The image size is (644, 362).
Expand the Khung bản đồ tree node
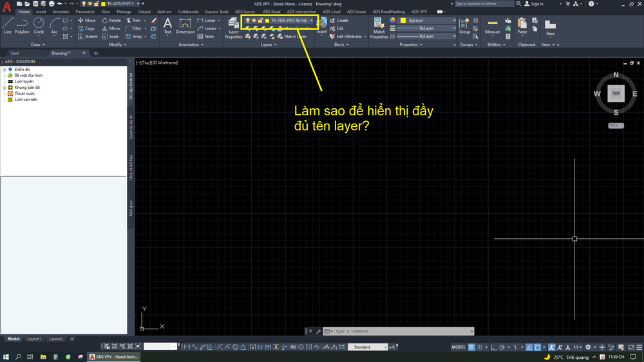click(x=5, y=88)
